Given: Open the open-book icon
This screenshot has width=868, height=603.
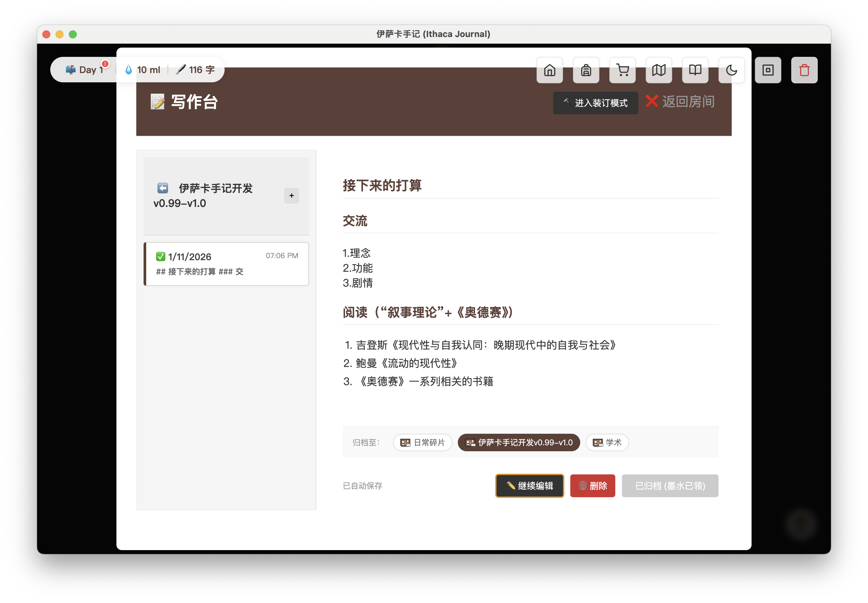Looking at the screenshot, I should (x=695, y=70).
